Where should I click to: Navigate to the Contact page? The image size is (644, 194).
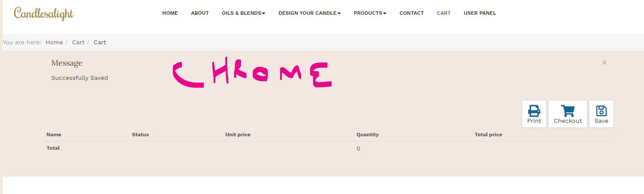coord(411,13)
